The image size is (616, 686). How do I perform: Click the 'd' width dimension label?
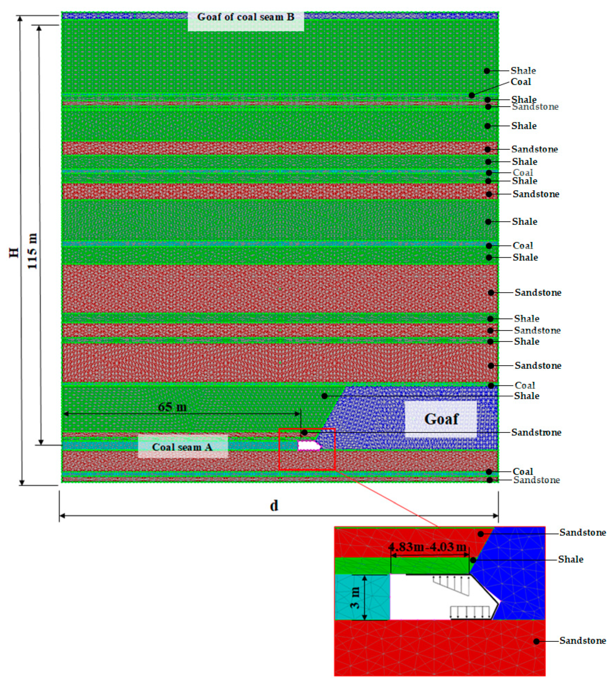tap(274, 506)
